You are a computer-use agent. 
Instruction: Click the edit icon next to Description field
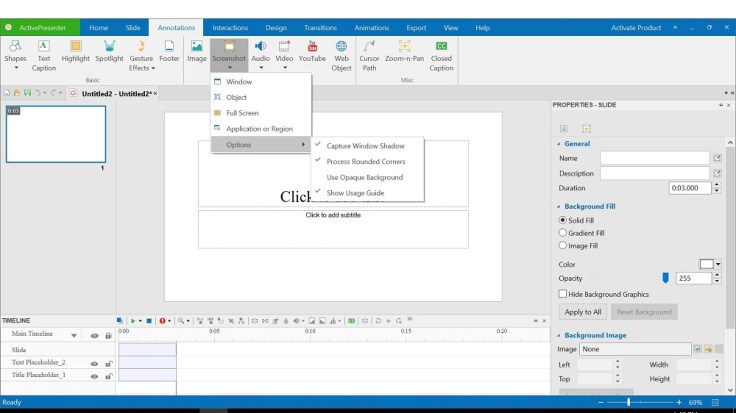pos(717,173)
